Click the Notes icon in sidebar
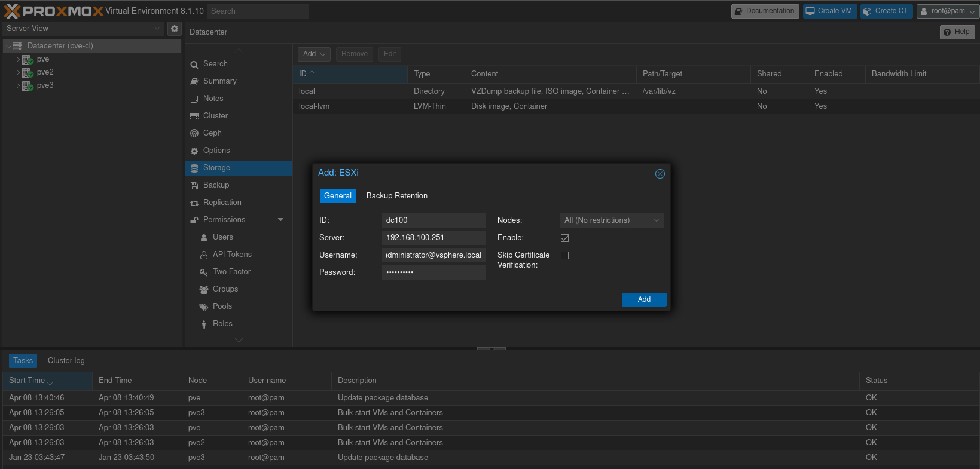Viewport: 980px width, 469px height. tap(194, 99)
